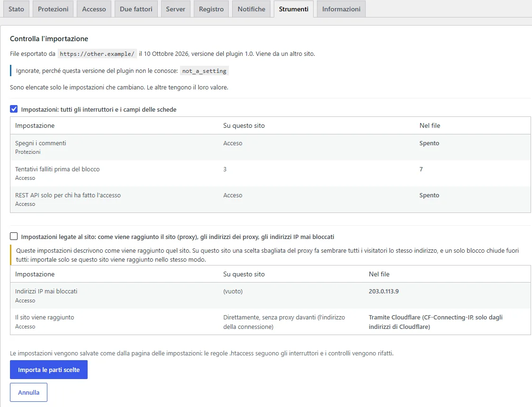This screenshot has width=532, height=407.
Task: Click the Controlla l'importazione heading
Action: 49,39
